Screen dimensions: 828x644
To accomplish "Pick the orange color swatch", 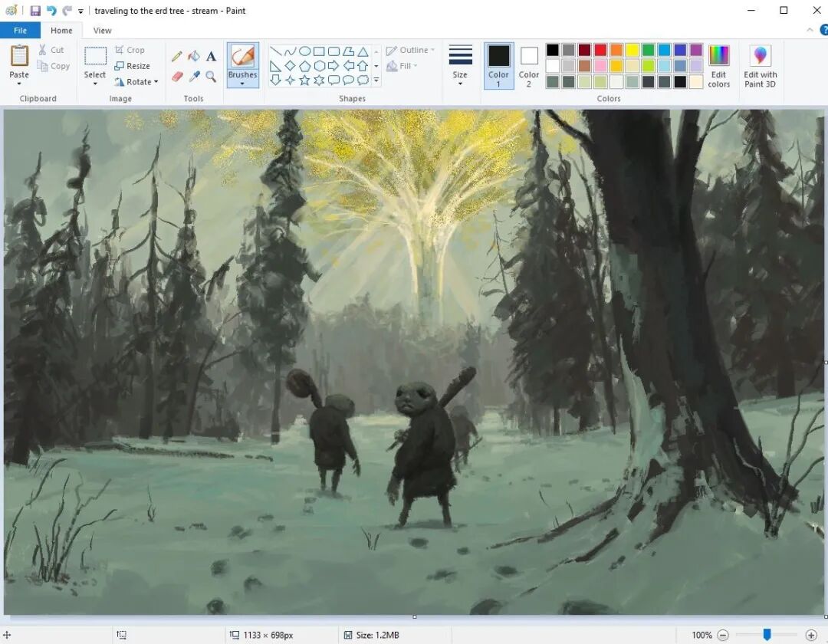I will (616, 50).
